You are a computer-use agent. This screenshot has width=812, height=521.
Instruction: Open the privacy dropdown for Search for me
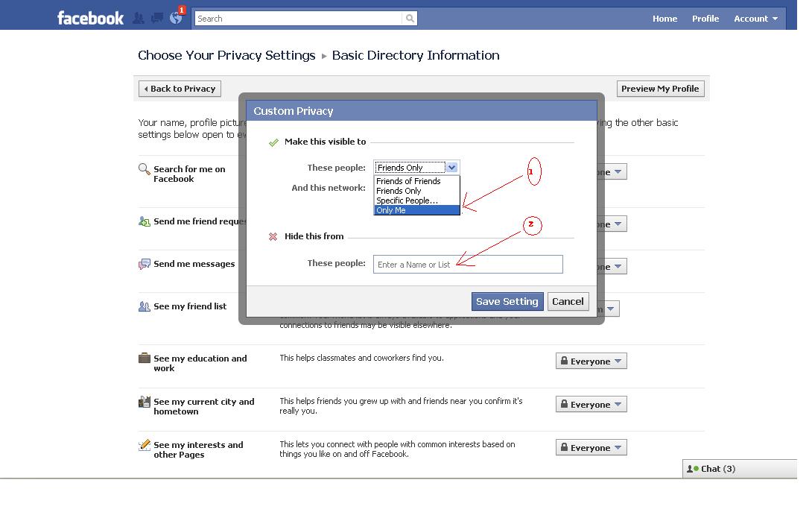point(612,171)
